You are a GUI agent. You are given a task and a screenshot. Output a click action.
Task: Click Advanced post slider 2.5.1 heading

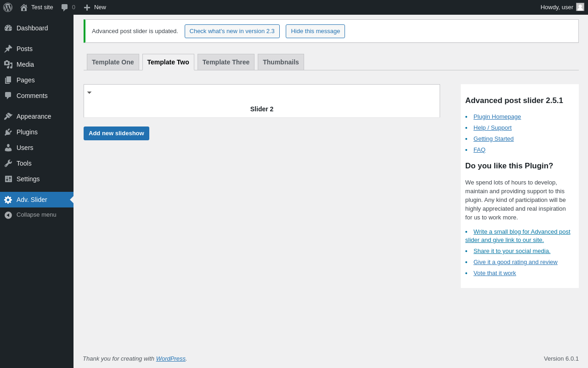pos(514,101)
